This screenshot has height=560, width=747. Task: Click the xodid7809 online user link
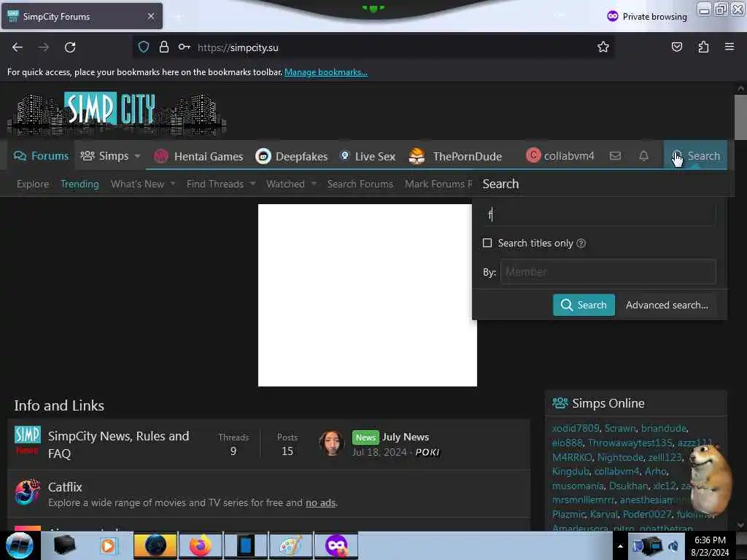pos(576,428)
